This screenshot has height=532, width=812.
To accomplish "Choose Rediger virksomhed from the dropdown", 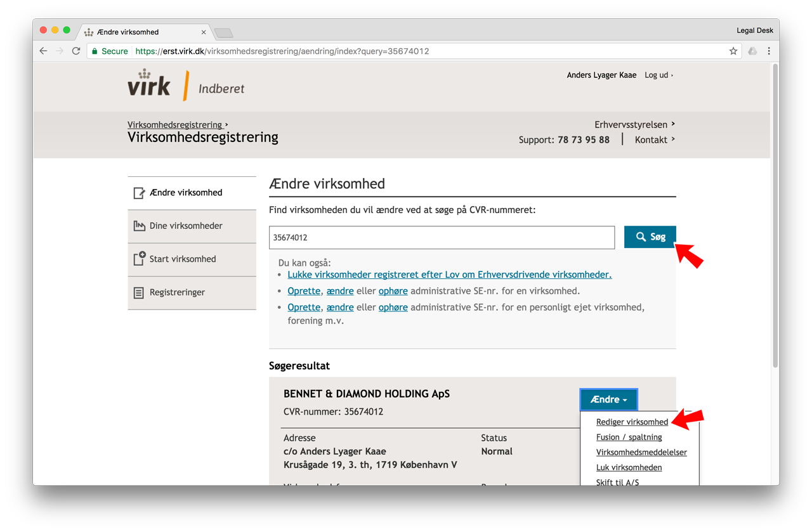I will (x=632, y=422).
